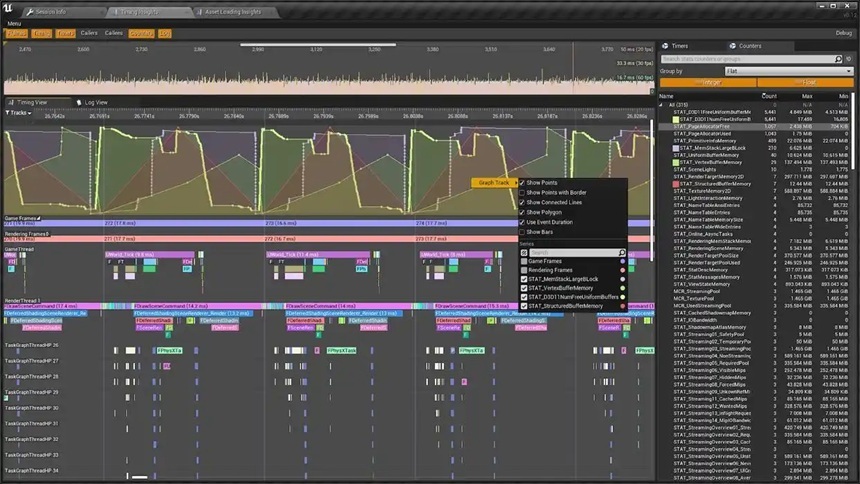
Task: Click the filter settings icon right of counters search
Action: (848, 59)
